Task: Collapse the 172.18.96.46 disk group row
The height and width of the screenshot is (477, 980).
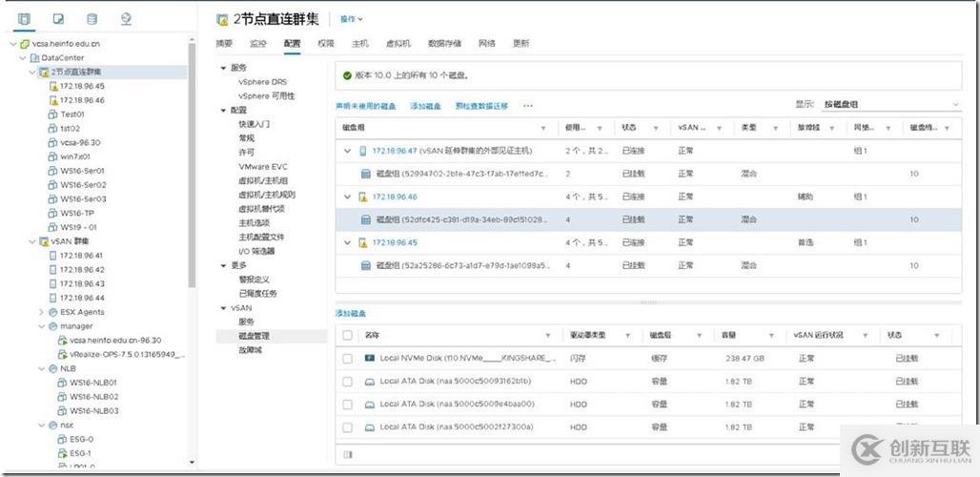Action: [348, 197]
